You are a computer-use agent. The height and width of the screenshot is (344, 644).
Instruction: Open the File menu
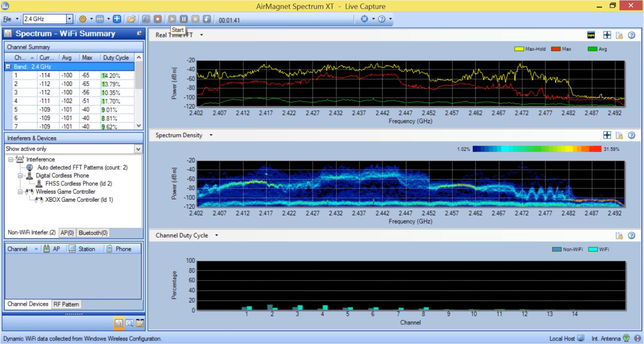click(8, 19)
